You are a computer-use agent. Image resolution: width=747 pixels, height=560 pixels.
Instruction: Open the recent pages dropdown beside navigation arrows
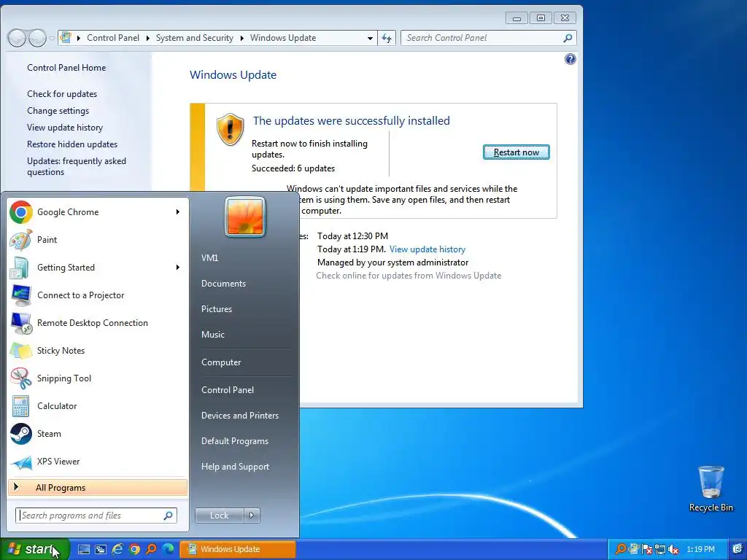(x=52, y=38)
